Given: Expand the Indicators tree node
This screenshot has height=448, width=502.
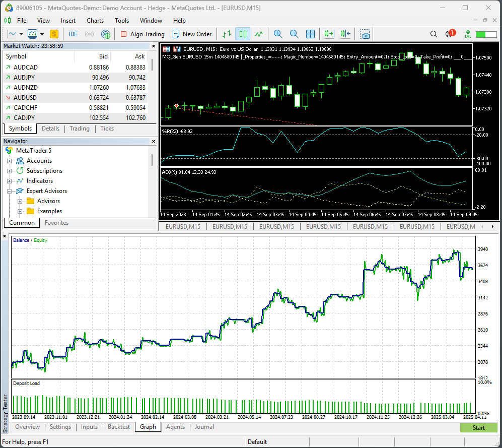Looking at the screenshot, I should [9, 181].
